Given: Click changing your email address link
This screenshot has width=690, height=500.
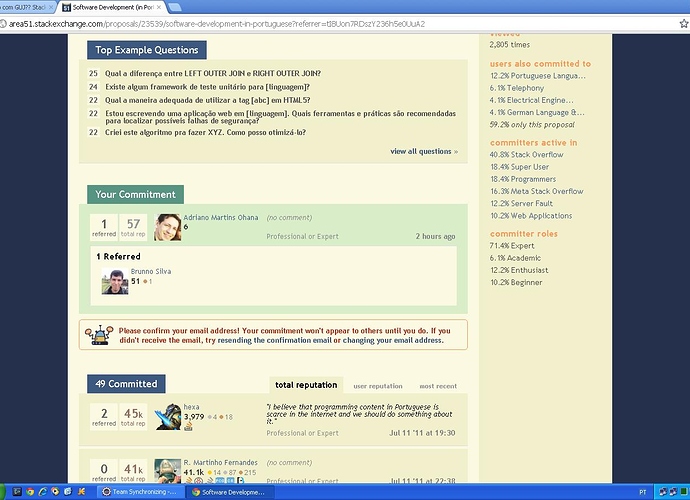Looking at the screenshot, I should coord(393,340).
